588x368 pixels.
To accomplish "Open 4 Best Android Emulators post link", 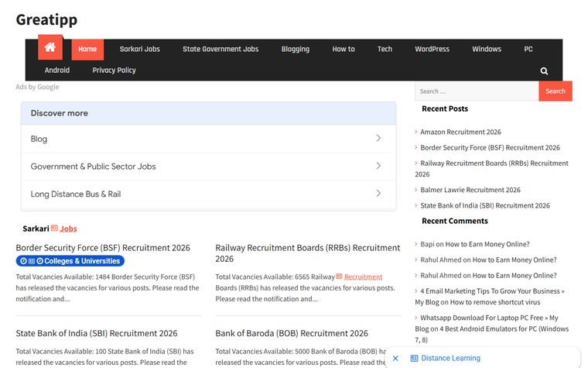I will tap(491, 334).
